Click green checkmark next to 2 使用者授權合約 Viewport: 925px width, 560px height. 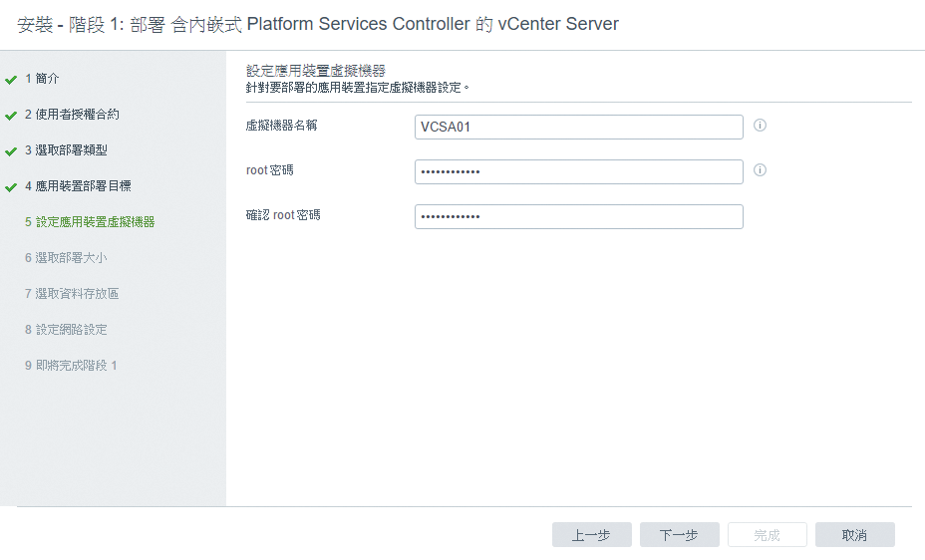[11, 116]
